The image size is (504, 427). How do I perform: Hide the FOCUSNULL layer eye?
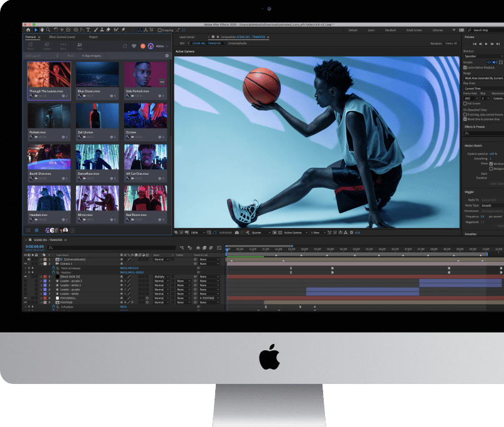(x=26, y=298)
